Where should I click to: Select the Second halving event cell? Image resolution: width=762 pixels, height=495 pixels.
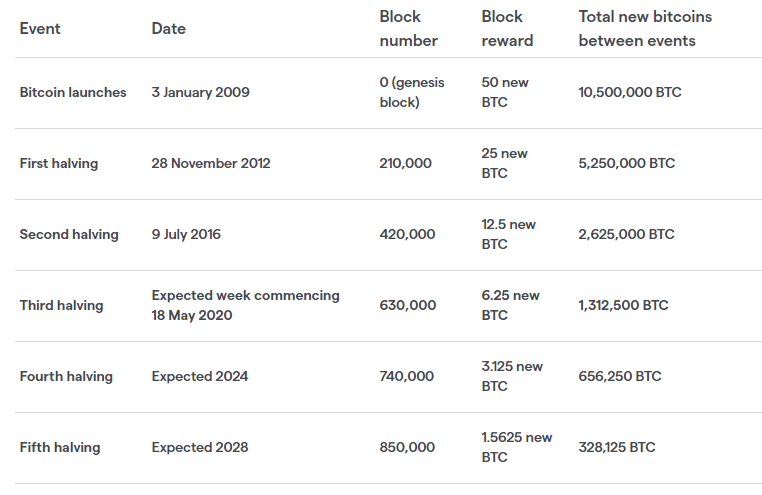click(69, 234)
